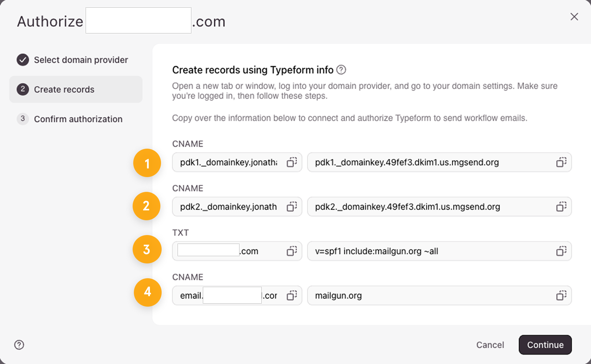Open the Confirm authorization step
This screenshot has height=364, width=591.
coord(78,119)
